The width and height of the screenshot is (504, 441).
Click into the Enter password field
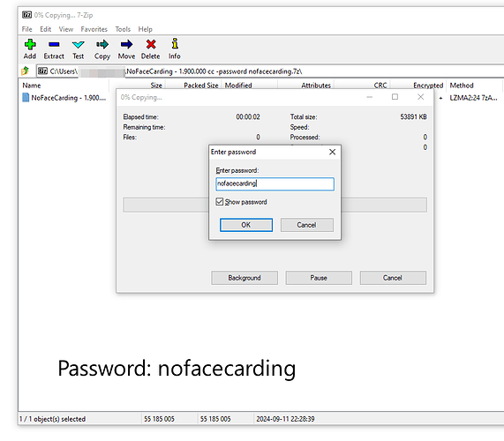point(275,184)
